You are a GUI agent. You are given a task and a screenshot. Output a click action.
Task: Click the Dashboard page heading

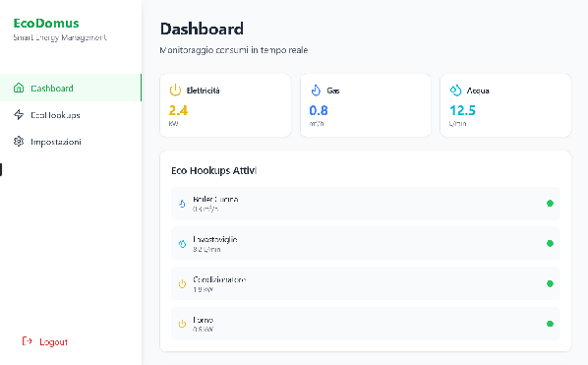click(x=202, y=29)
